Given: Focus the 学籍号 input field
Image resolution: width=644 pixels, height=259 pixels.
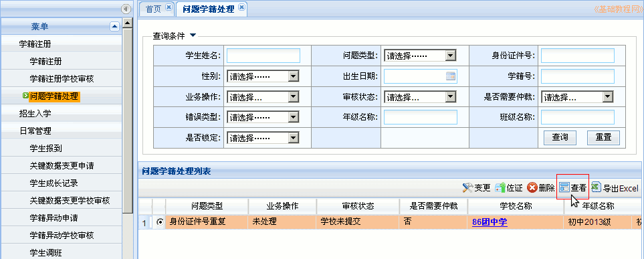Looking at the screenshot, I should click(x=578, y=76).
